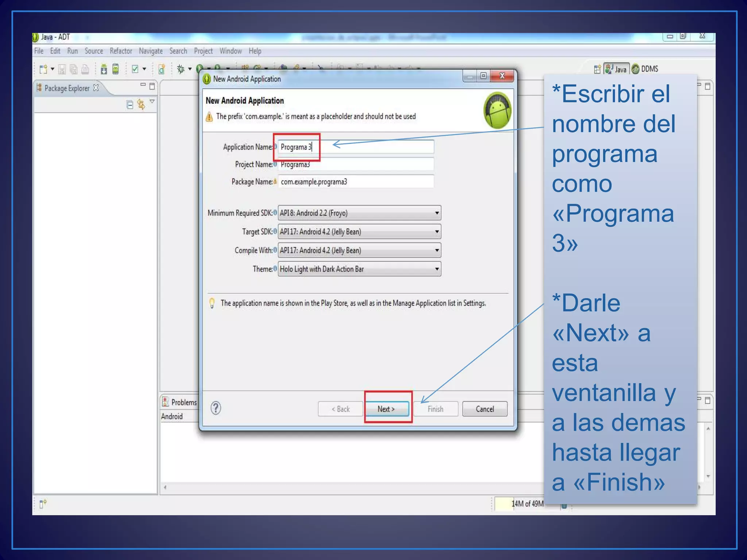Open the Window menu
Viewport: 747px width, 560px height.
(x=231, y=51)
